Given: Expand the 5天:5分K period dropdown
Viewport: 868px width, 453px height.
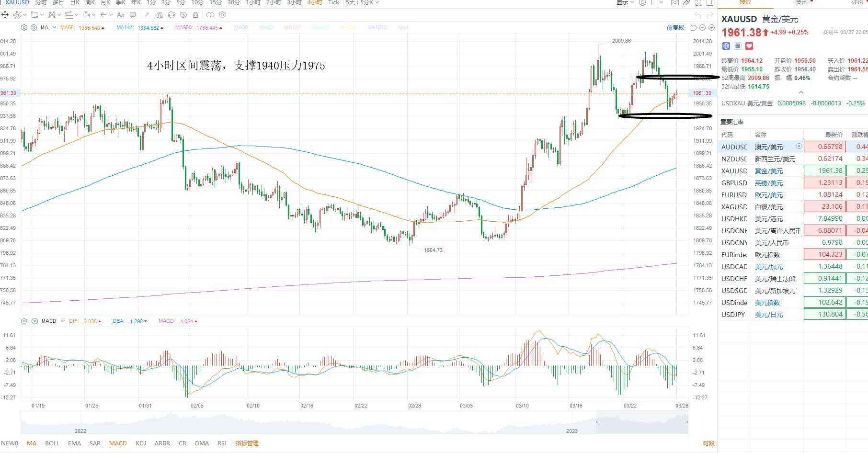Looking at the screenshot, I should coord(363,2).
